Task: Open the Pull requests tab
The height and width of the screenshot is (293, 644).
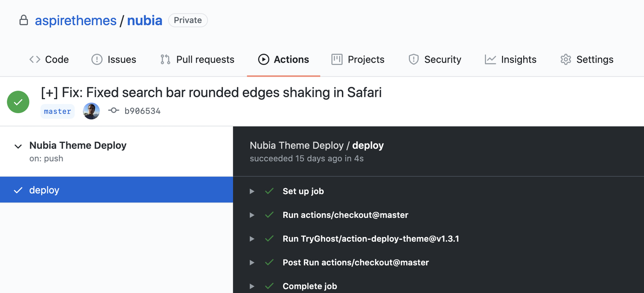Action: 197,60
